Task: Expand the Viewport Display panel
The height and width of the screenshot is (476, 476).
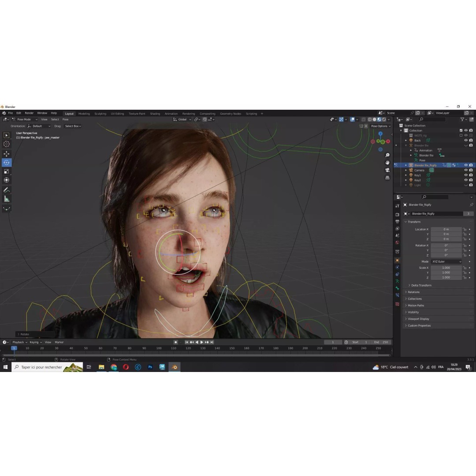Action: (418, 319)
